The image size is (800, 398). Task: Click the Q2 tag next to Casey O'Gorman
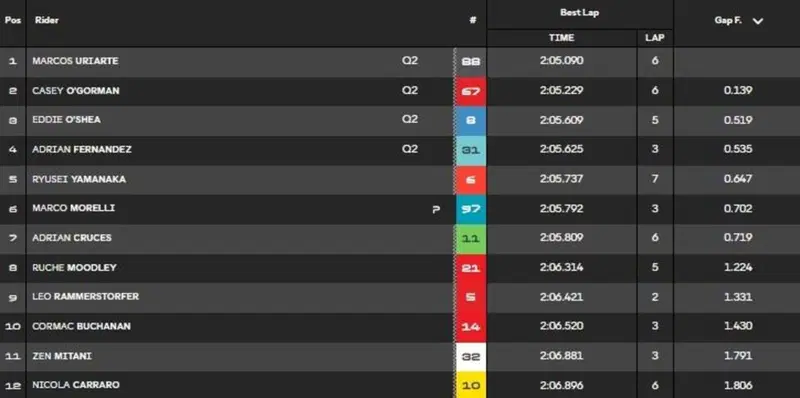click(410, 90)
